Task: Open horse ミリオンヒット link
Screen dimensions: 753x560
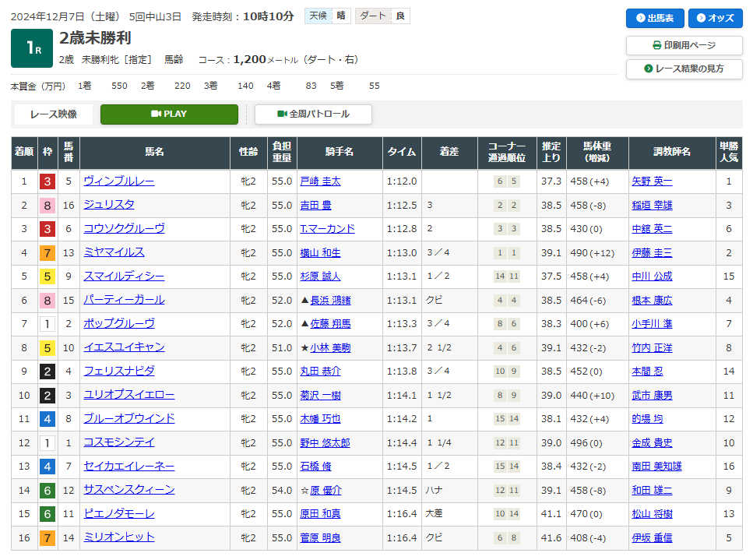Action: pyautogui.click(x=118, y=537)
